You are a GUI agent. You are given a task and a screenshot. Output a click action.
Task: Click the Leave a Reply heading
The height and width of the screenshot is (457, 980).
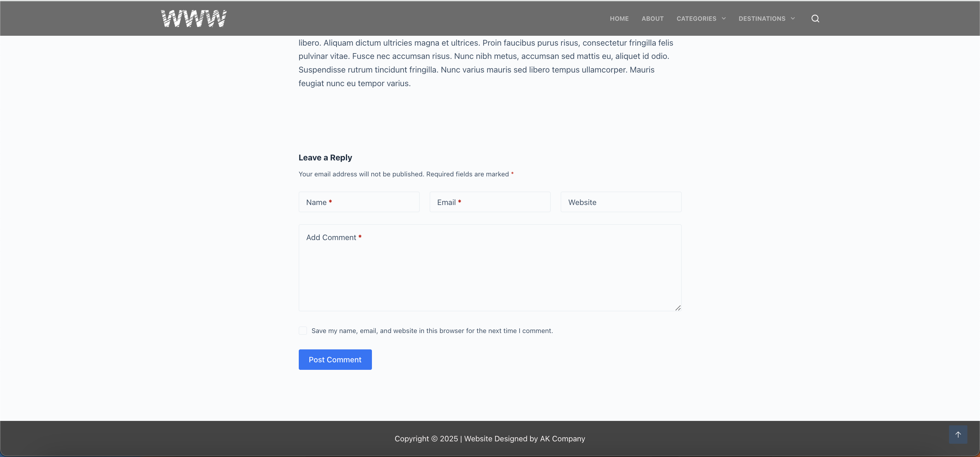pos(325,158)
